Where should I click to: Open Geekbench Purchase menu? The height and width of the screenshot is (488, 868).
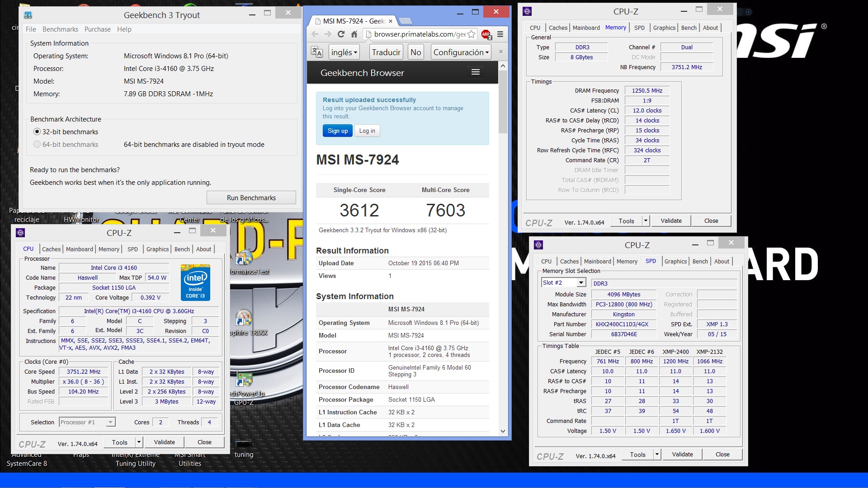click(x=97, y=29)
